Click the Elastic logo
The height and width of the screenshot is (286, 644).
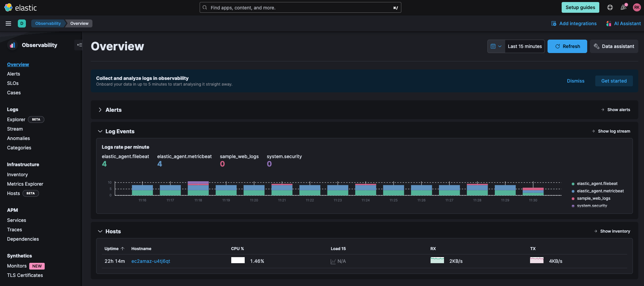point(20,7)
